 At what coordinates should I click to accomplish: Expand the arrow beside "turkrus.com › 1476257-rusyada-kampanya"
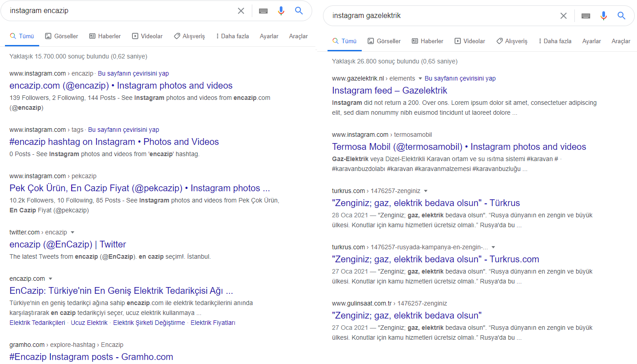(493, 247)
